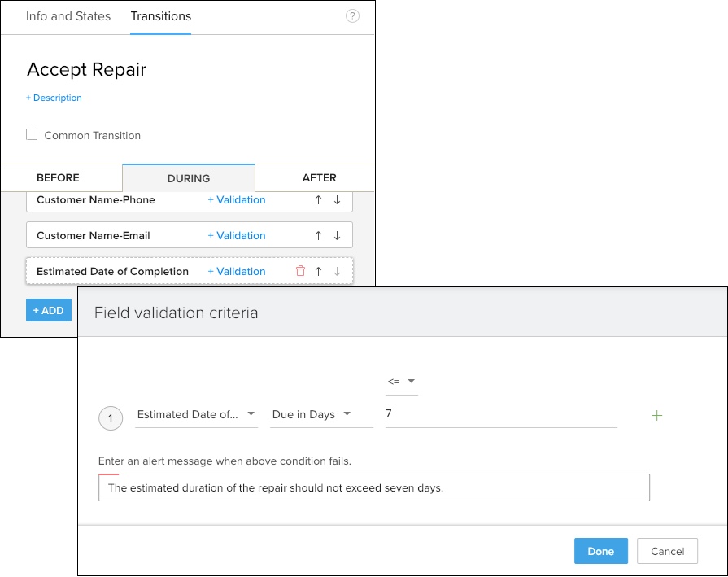The height and width of the screenshot is (577, 728).
Task: Cancel the field validation dialog
Action: click(667, 551)
